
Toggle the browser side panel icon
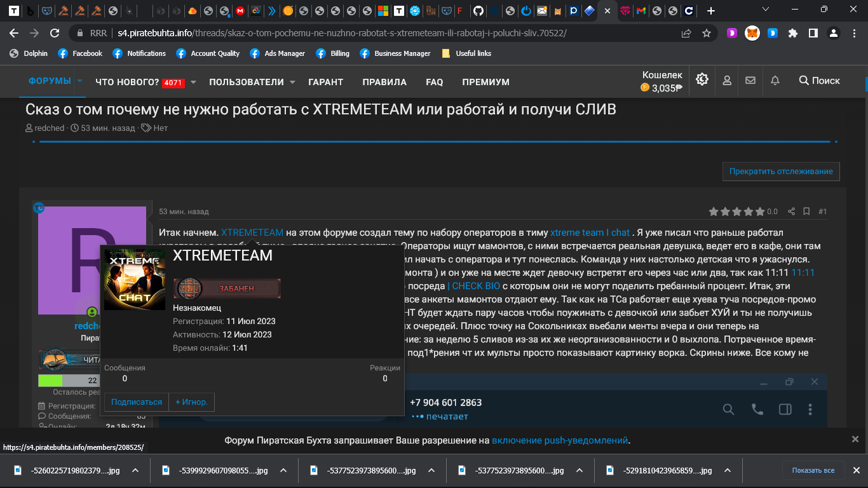click(x=813, y=33)
